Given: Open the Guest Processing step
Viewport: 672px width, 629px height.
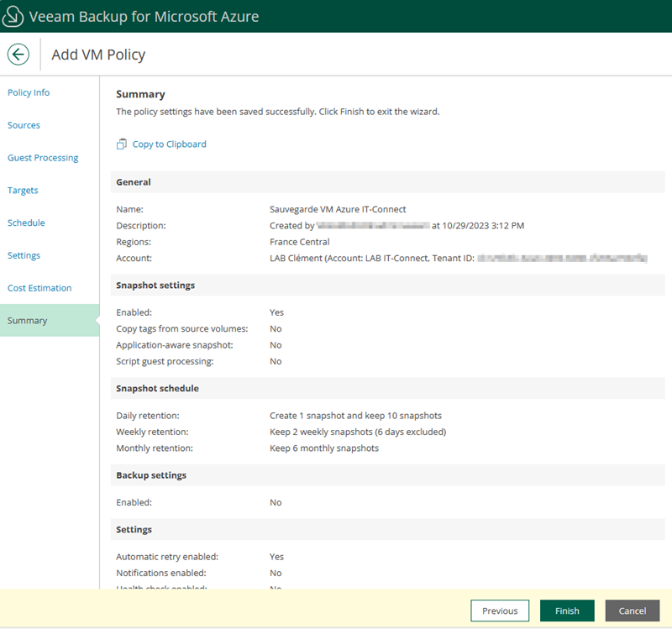Looking at the screenshot, I should pos(43,158).
